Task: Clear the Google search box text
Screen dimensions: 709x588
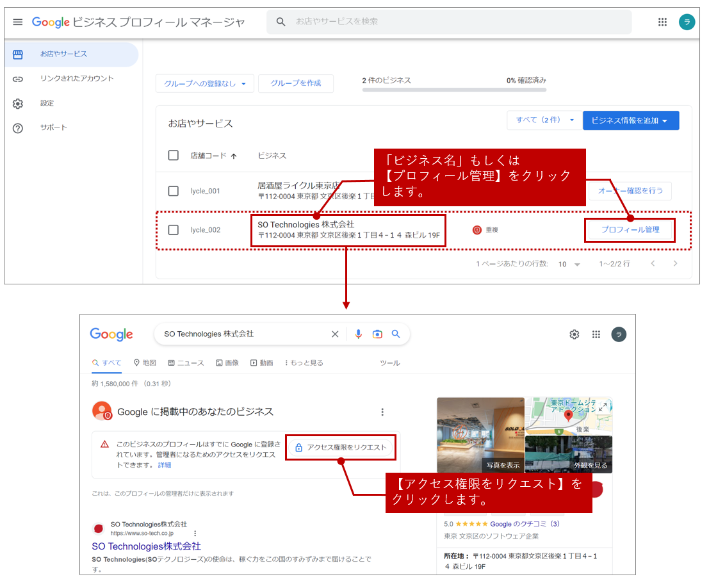Action: (335, 334)
